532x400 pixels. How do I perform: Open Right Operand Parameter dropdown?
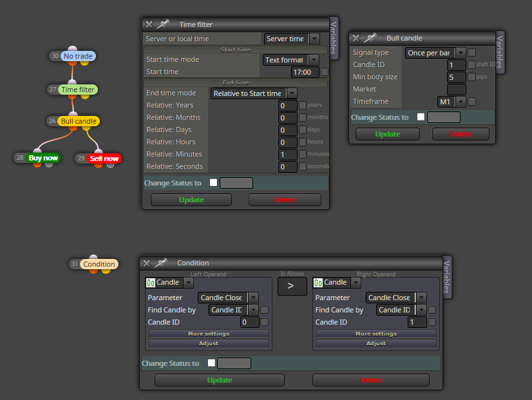(x=421, y=298)
